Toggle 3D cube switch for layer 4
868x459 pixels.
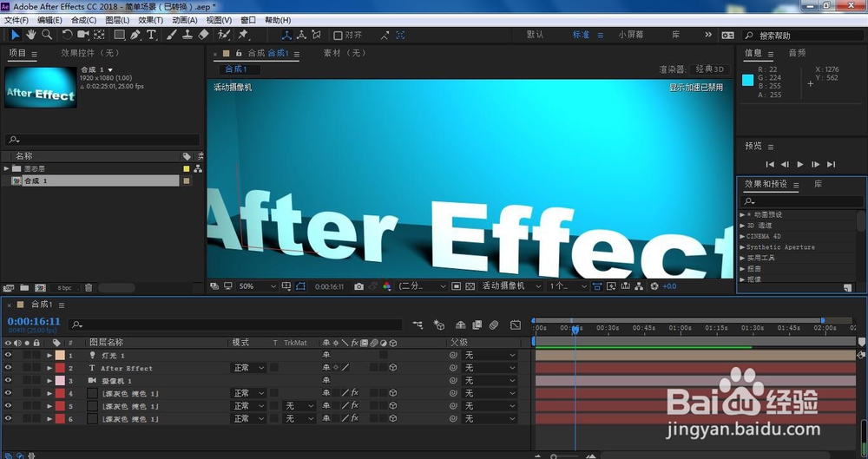[392, 393]
